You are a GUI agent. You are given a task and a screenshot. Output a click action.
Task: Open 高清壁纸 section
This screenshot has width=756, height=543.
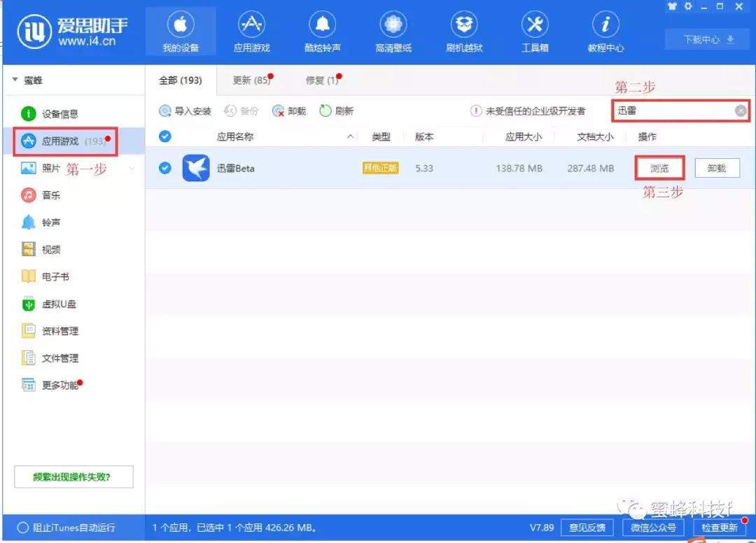pyautogui.click(x=393, y=31)
